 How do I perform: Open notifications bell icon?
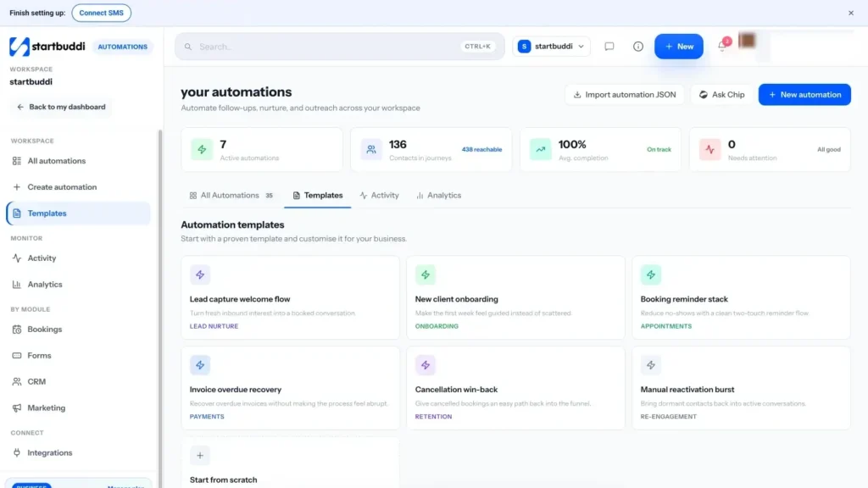722,46
